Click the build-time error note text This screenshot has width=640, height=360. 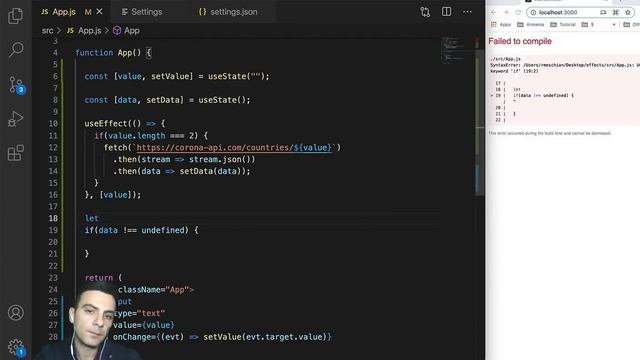pos(550,133)
